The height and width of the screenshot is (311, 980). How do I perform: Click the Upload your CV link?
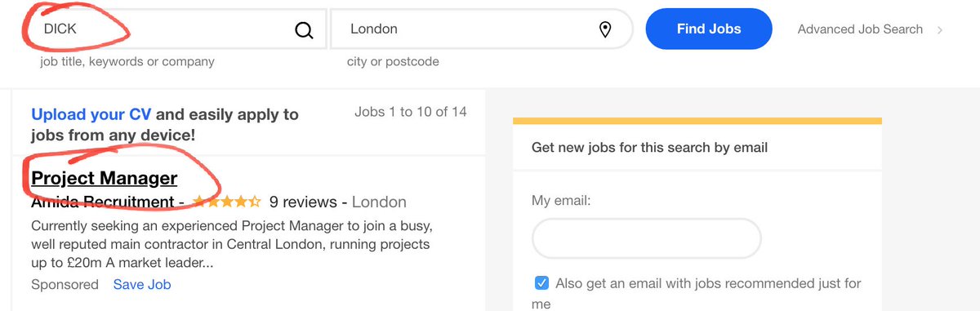(x=91, y=114)
